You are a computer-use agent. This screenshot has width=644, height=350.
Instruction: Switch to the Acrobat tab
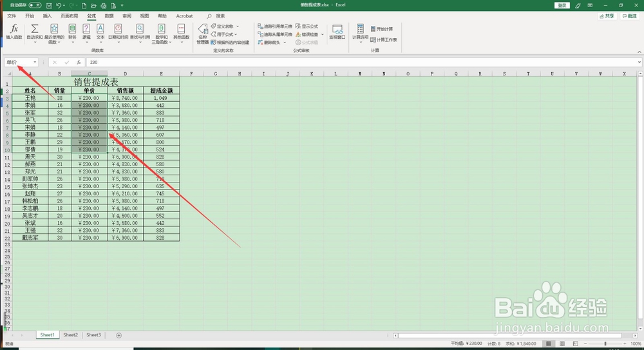pyautogui.click(x=184, y=16)
